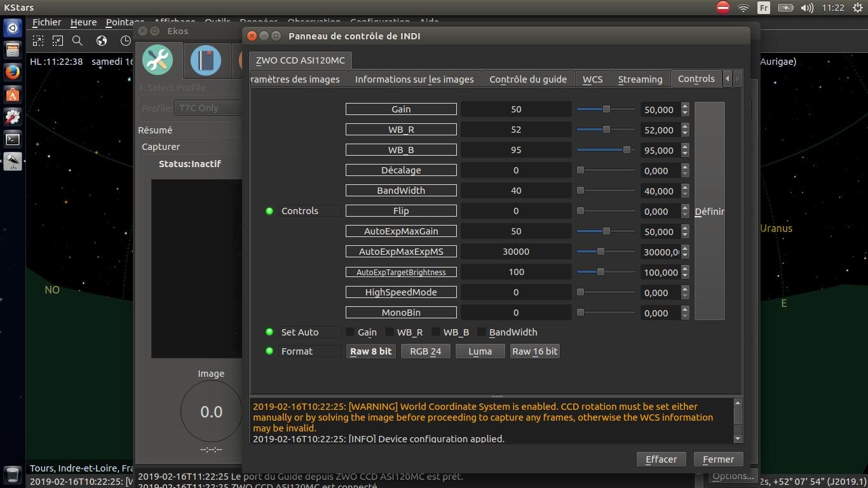
Task: Select Raw 16 bit format
Action: (535, 351)
